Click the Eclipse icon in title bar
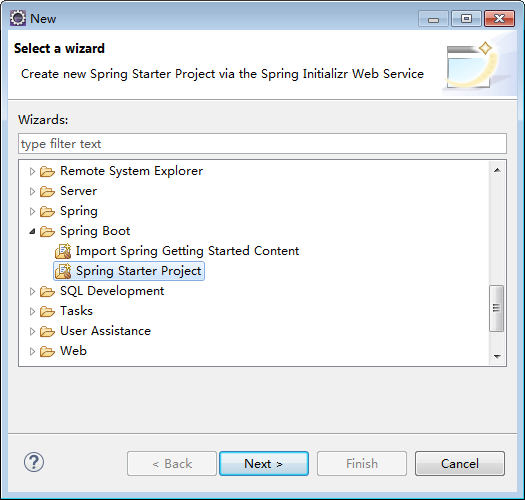Image resolution: width=525 pixels, height=500 pixels. click(x=18, y=18)
